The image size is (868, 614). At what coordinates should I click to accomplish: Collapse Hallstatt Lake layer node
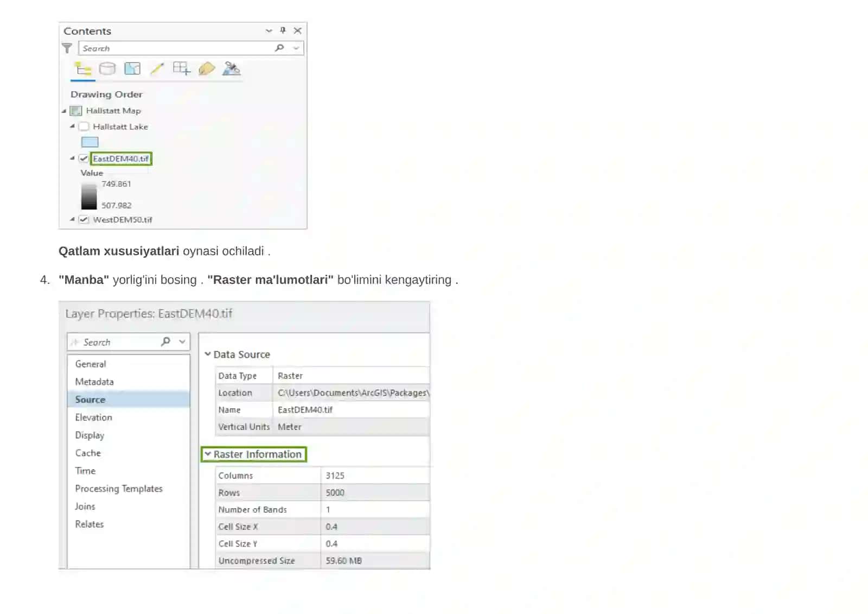click(x=72, y=126)
